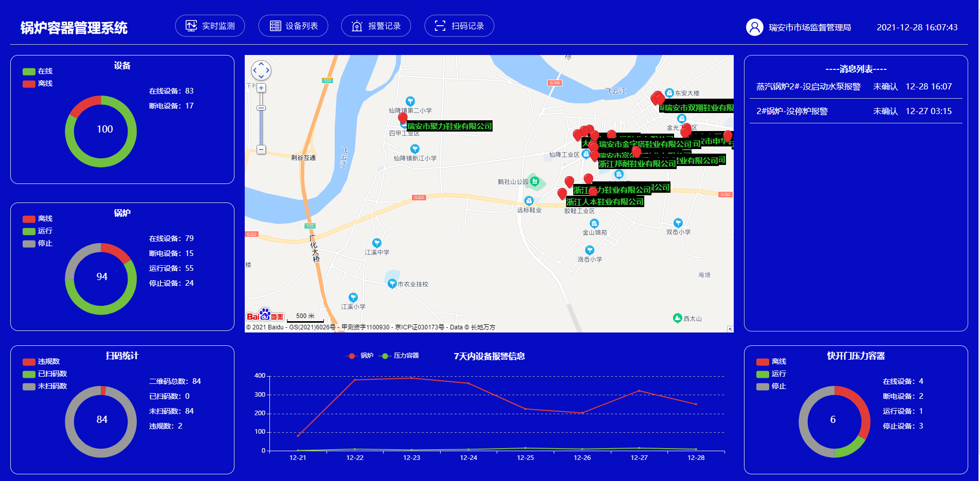This screenshot has height=481, width=980.
Task: Click the 江溪小学 school icon
Action: point(353,297)
